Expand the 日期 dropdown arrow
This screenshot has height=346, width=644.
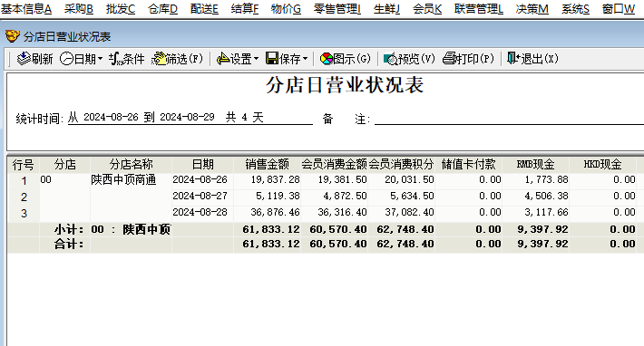[100, 59]
